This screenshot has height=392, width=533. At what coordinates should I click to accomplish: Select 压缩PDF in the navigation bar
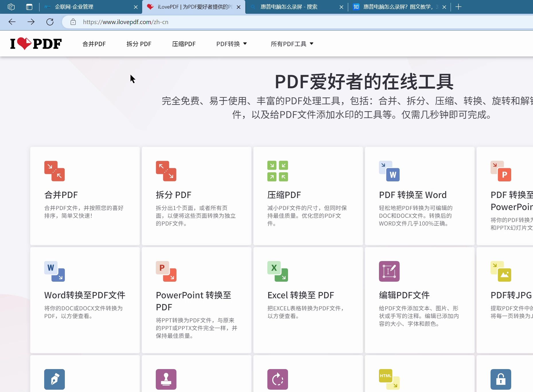(184, 44)
